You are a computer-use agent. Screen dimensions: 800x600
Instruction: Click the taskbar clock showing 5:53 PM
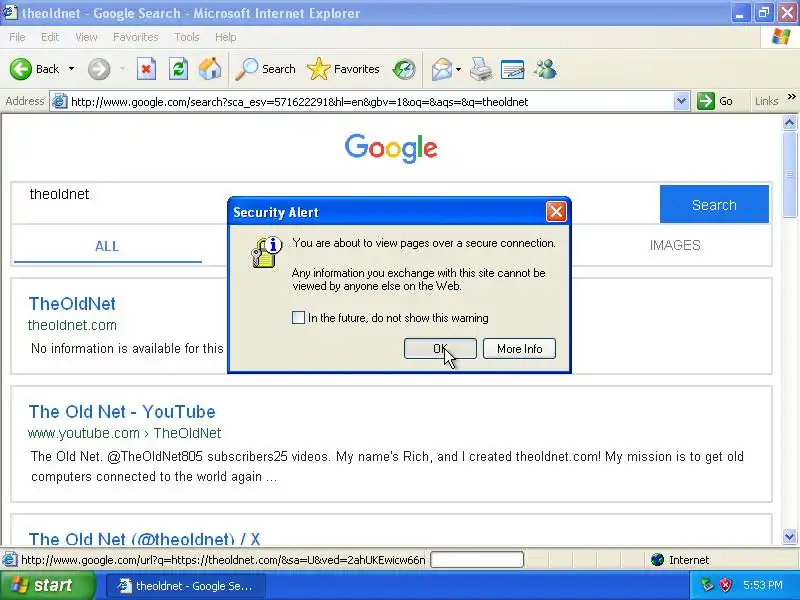click(763, 585)
